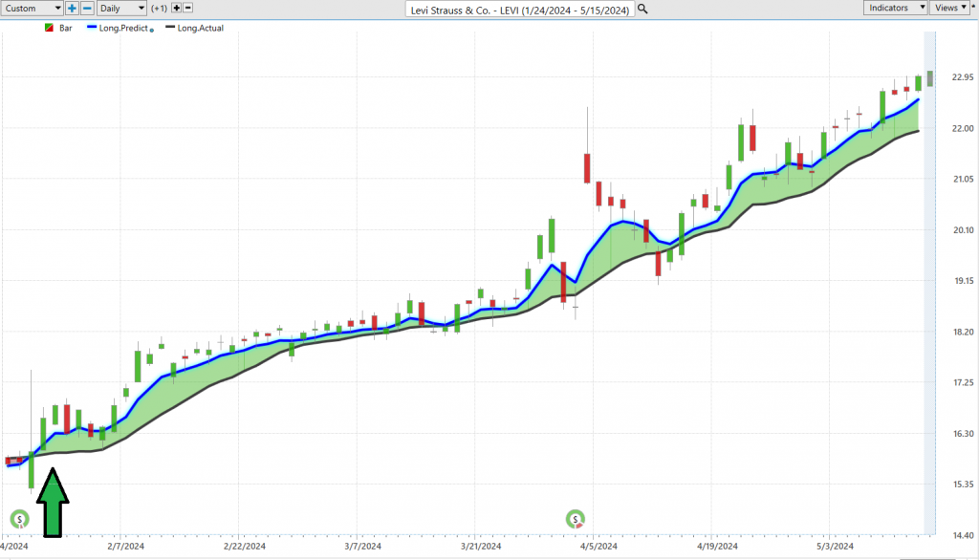Screen dimensions: 979x560
Task: Click the 22.00 price axis label
Action: 962,129
